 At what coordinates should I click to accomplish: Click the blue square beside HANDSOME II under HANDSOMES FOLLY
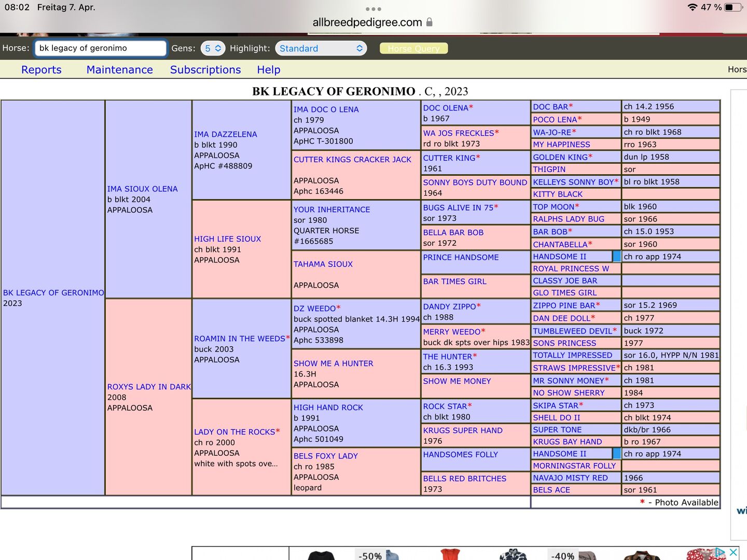(x=616, y=454)
